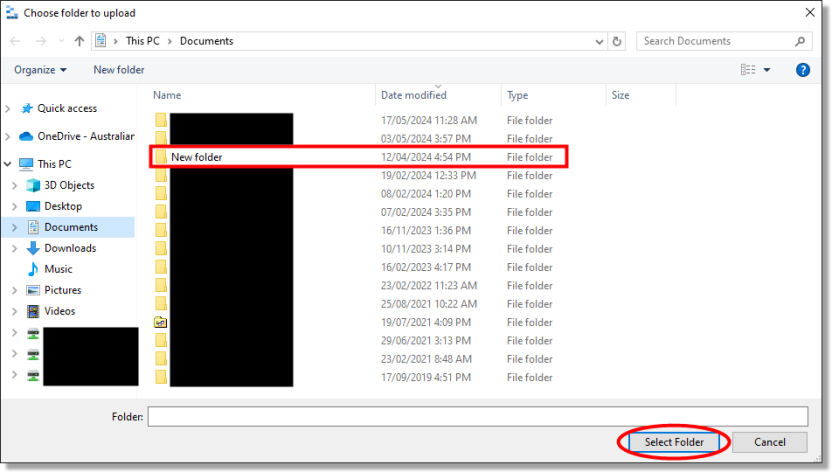Click the Select Folder button
The image size is (832, 472).
coord(674,442)
